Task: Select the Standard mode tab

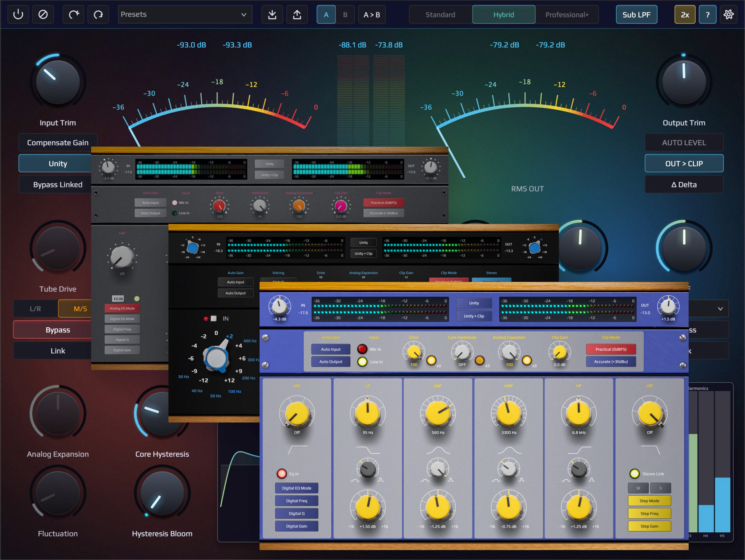Action: click(440, 15)
